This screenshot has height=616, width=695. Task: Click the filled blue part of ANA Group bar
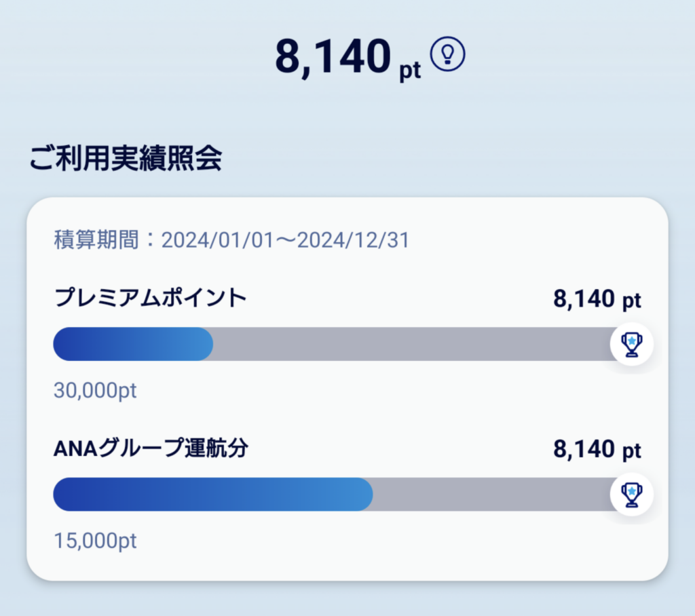tap(212, 494)
